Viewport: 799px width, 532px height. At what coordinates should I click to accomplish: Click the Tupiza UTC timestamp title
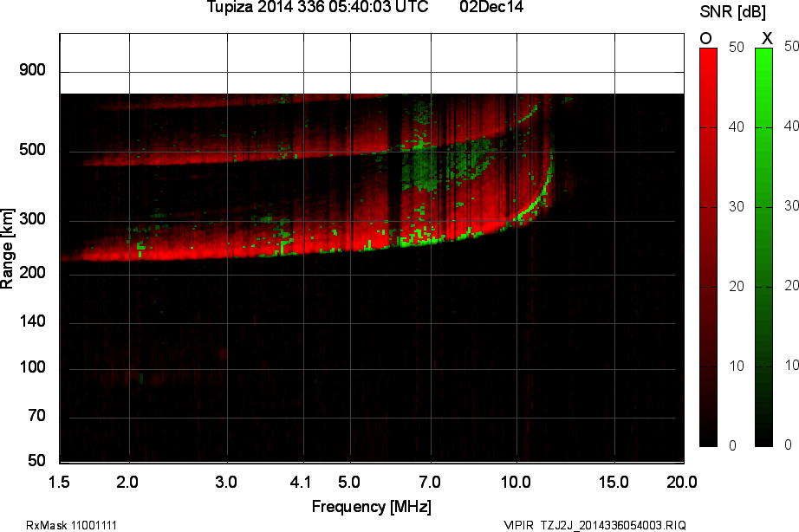pyautogui.click(x=317, y=8)
